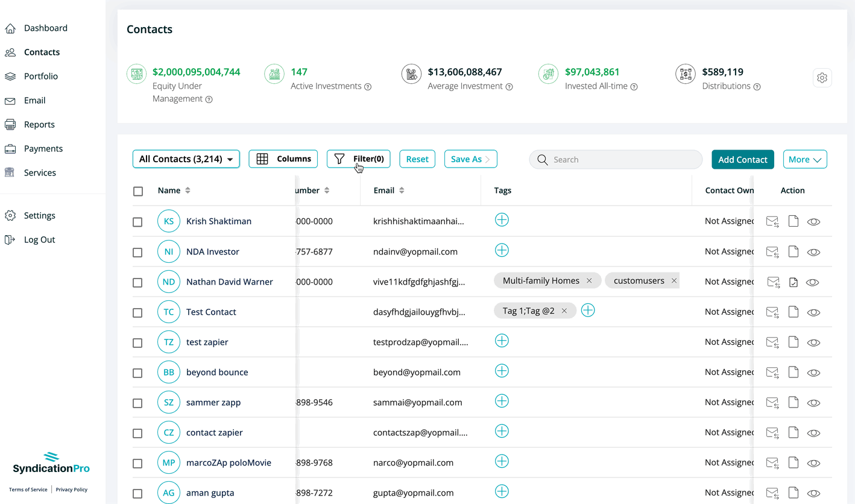The height and width of the screenshot is (504, 855).
Task: Tick the checkbox for NDA Investor
Action: tap(137, 252)
